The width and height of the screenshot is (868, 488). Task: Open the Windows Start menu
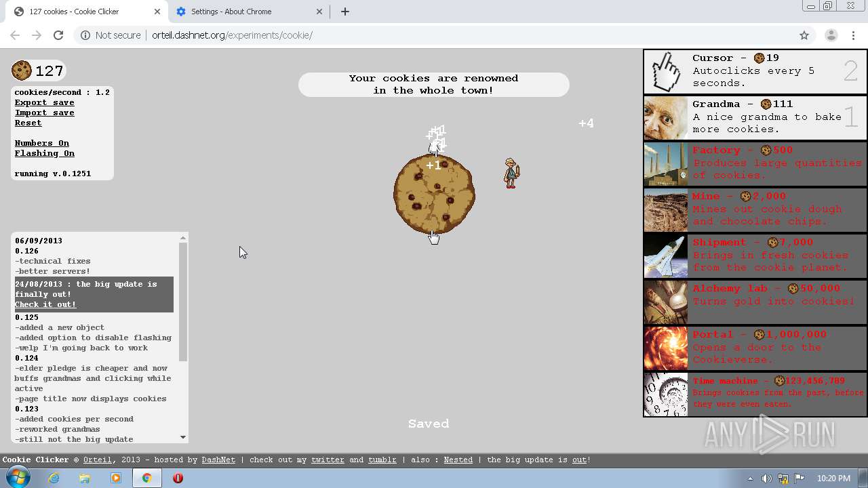[x=17, y=478]
